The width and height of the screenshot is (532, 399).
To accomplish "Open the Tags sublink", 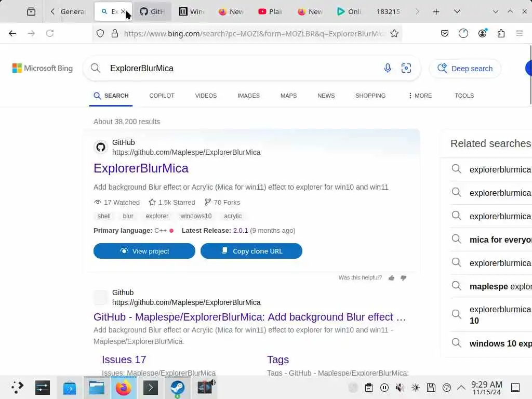I will [x=278, y=360].
